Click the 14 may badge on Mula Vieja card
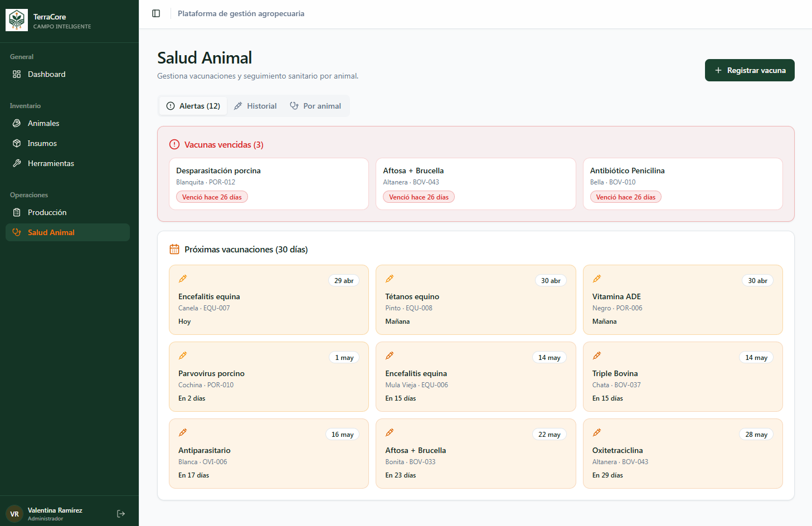Image resolution: width=812 pixels, height=526 pixels. (x=550, y=357)
